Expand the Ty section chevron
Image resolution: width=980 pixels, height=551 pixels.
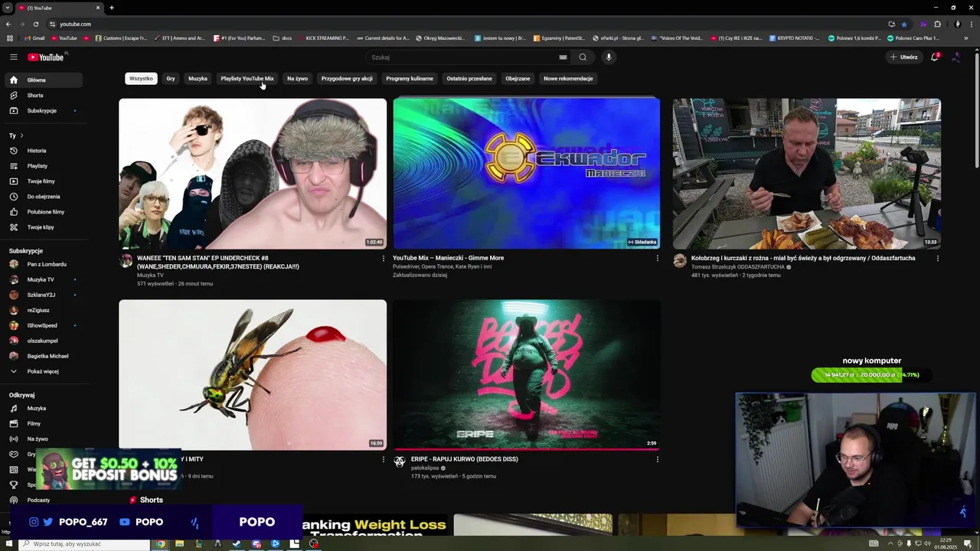coord(21,135)
